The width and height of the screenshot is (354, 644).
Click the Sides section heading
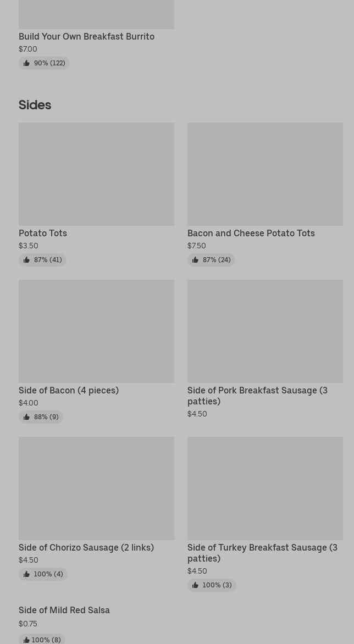[x=35, y=104]
